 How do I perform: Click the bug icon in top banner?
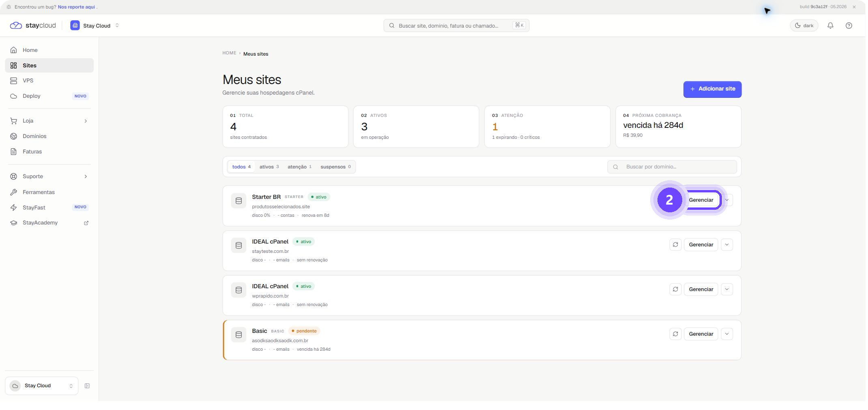(9, 7)
